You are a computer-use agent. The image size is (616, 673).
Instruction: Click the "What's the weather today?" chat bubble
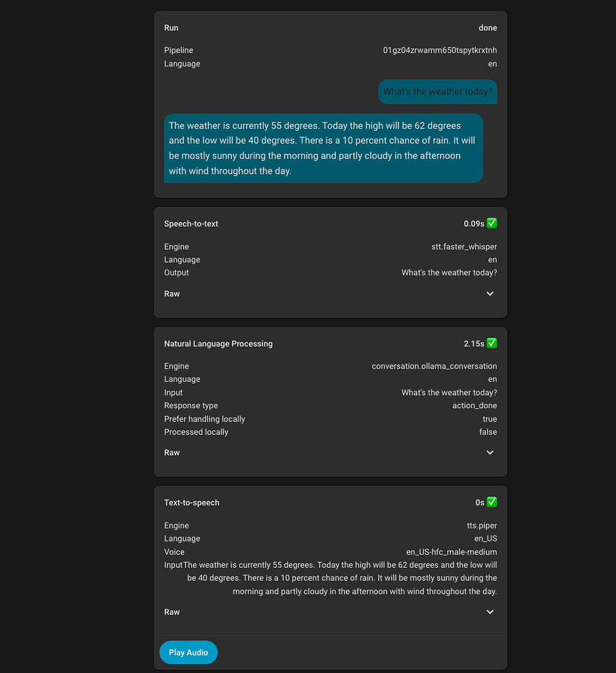[437, 92]
